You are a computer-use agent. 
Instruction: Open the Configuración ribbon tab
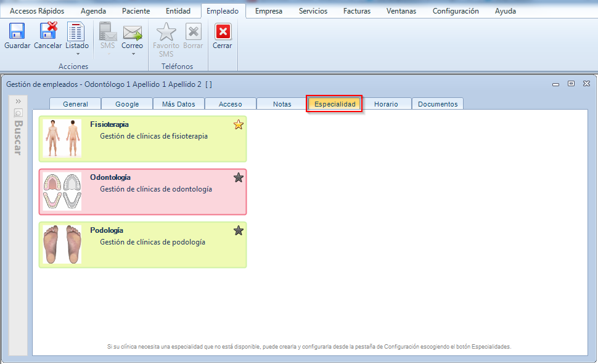coord(456,11)
